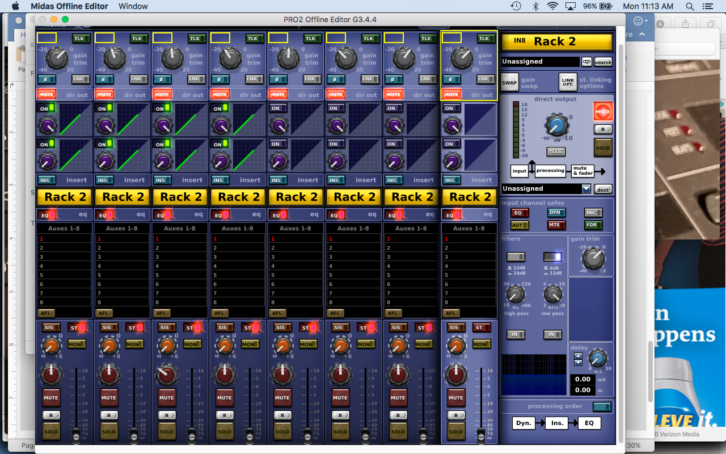
Task: Click the delay value 0.00 ms field
Action: pos(582,379)
